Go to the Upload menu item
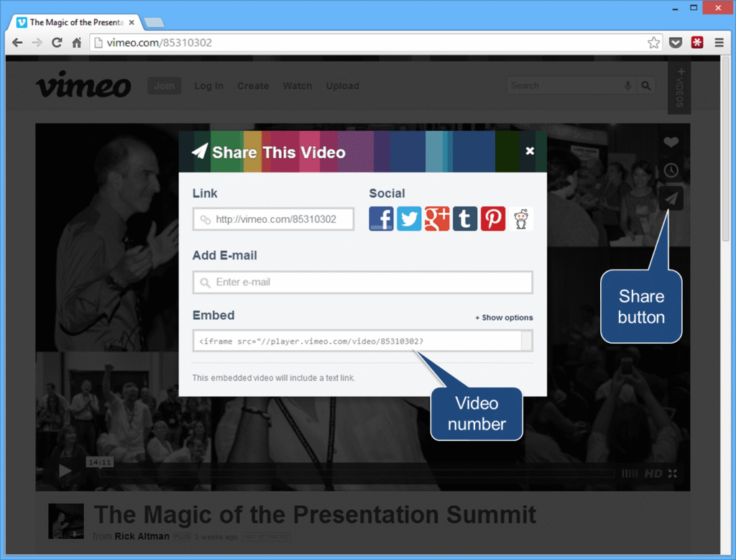Image resolution: width=736 pixels, height=560 pixels. 342,86
